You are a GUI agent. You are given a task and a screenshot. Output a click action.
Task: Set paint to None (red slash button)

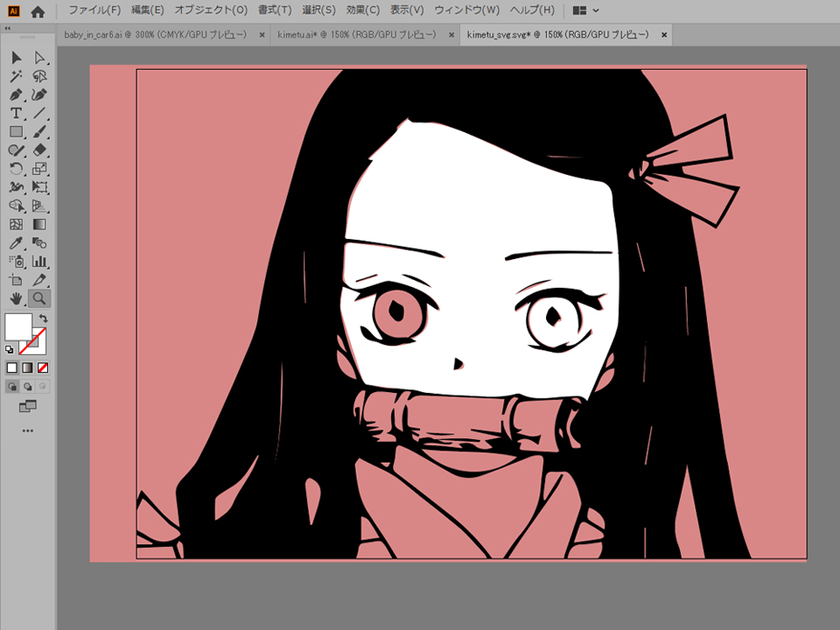(43, 367)
